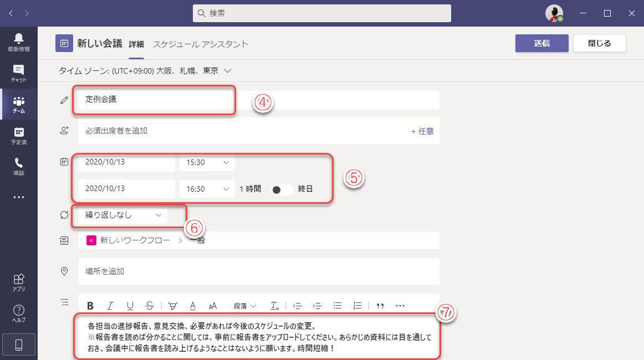Open the Calendar (予定表) section
This screenshot has width=644, height=360.
pos(18,136)
